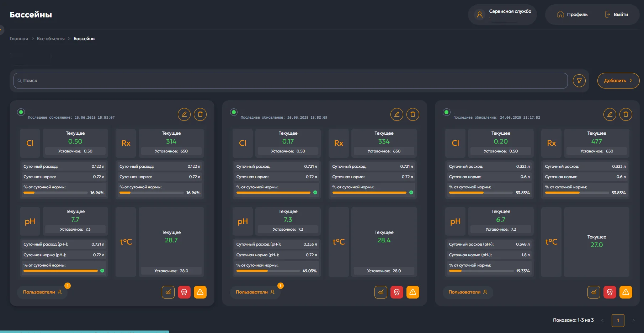Navigate to Главная breadcrumb
Viewport: 644px width, 333px height.
pos(18,39)
